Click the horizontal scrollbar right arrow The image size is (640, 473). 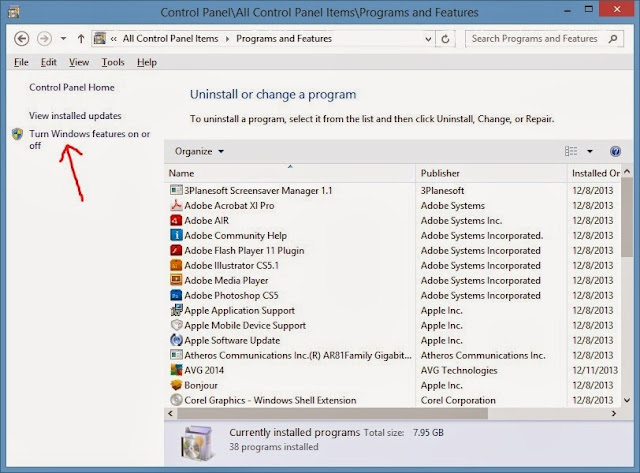pyautogui.click(x=613, y=413)
